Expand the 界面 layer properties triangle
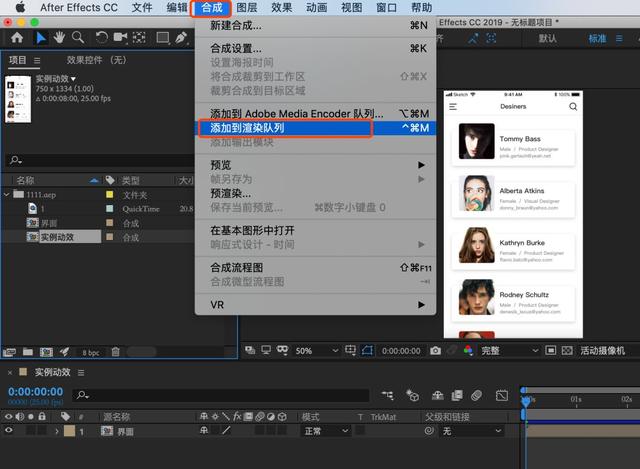The image size is (640, 469). pyautogui.click(x=55, y=431)
